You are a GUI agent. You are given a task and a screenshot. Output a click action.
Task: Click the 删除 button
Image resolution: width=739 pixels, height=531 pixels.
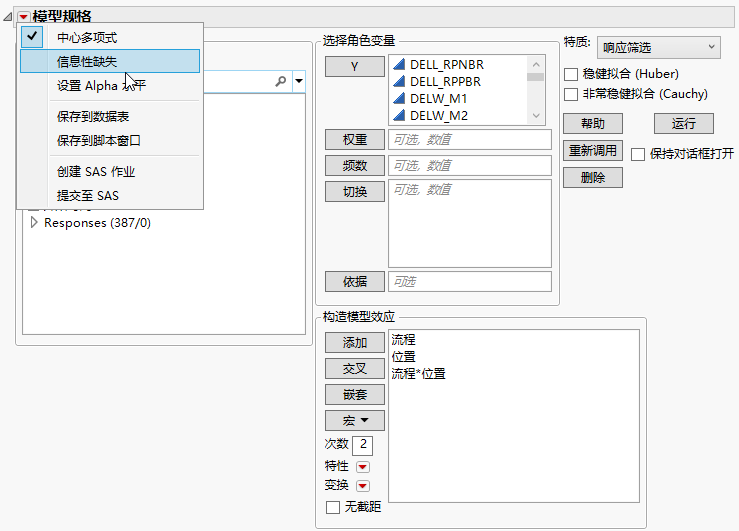tap(592, 178)
